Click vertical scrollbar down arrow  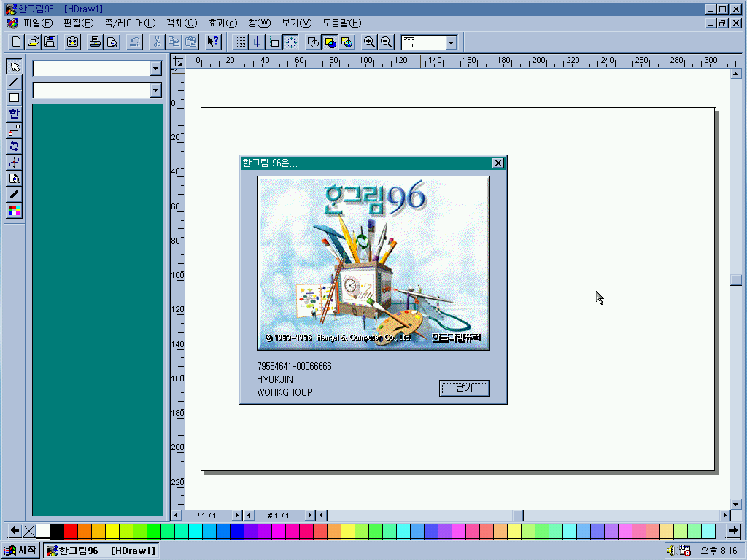[x=736, y=505]
